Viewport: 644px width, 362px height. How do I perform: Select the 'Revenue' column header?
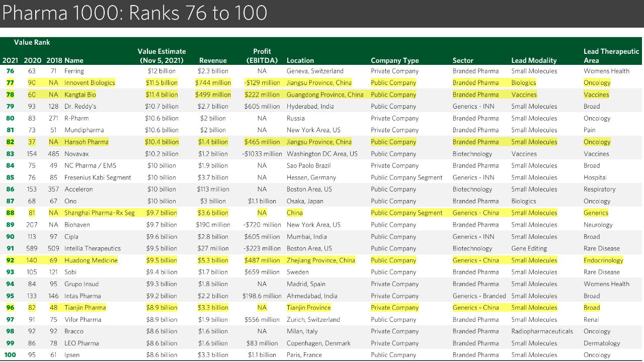pyautogui.click(x=213, y=60)
